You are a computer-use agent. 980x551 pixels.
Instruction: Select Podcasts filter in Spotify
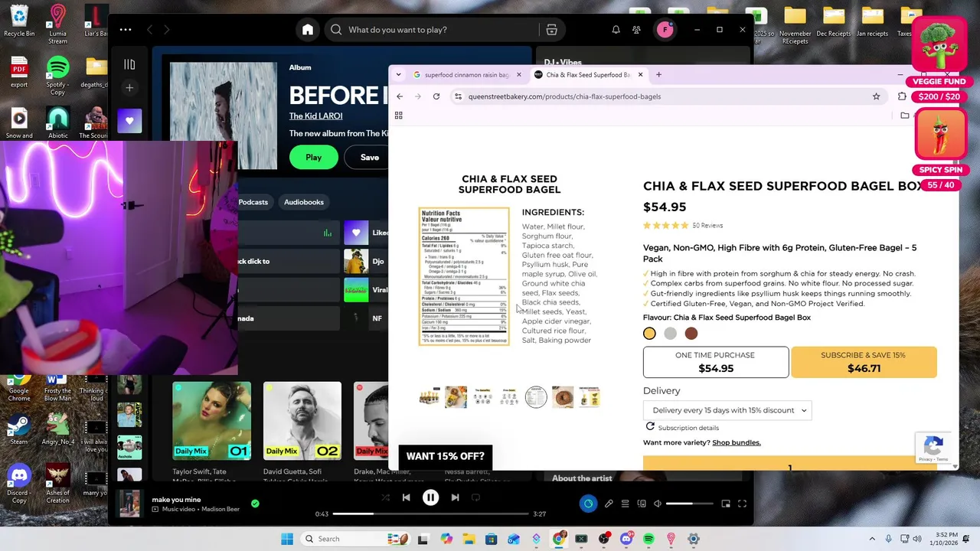click(253, 202)
